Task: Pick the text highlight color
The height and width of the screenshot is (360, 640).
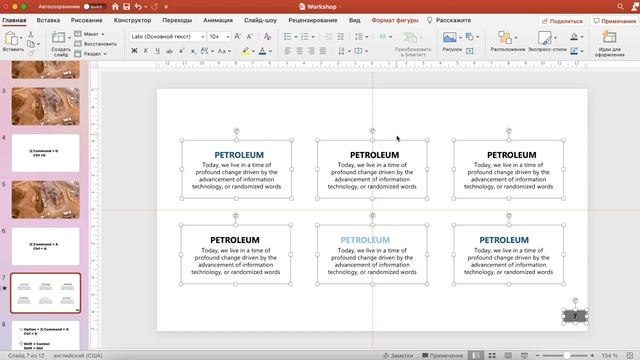Action: [x=246, y=51]
